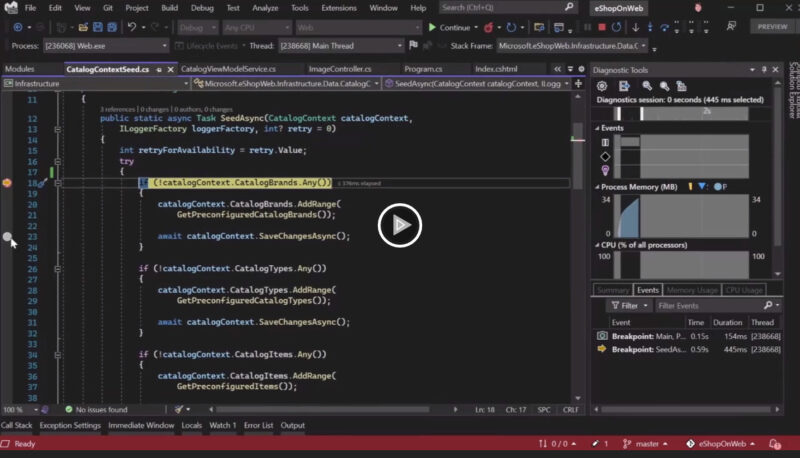
Task: Click the diamond events track icon
Action: point(605,157)
